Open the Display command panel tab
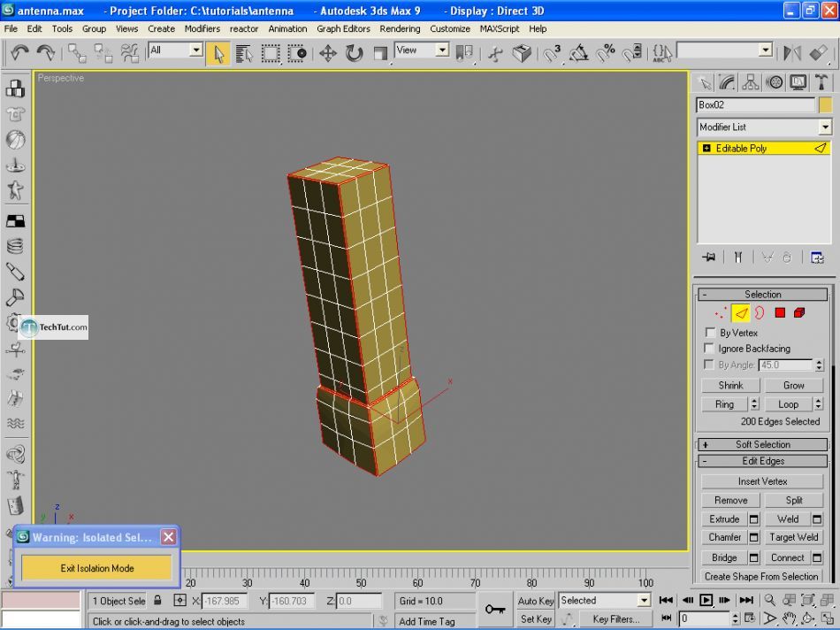This screenshot has height=630, width=840. click(798, 82)
